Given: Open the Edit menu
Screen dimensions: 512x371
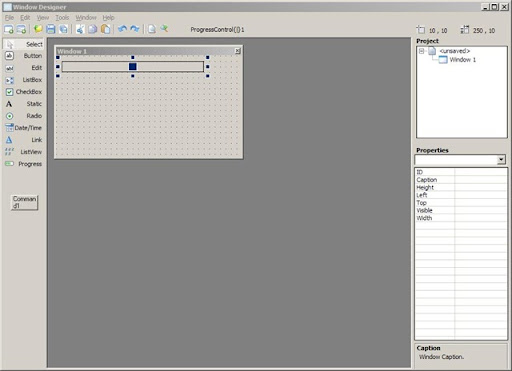Looking at the screenshot, I should point(25,17).
